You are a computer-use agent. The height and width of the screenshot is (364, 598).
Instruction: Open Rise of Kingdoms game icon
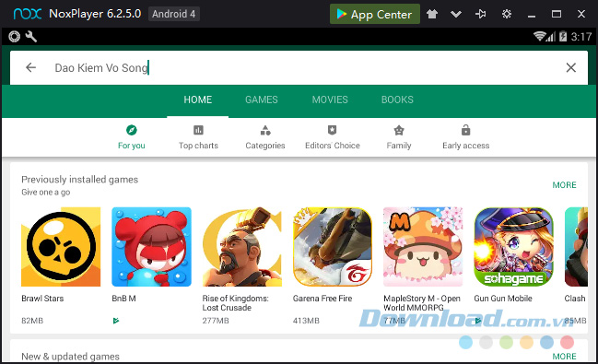[x=242, y=247]
